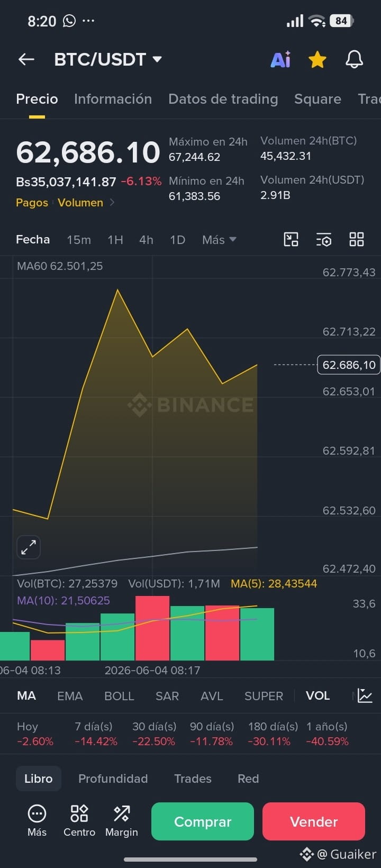Image resolution: width=381 pixels, height=868 pixels.
Task: Select the current price marker 62.686,10
Action: [x=349, y=365]
